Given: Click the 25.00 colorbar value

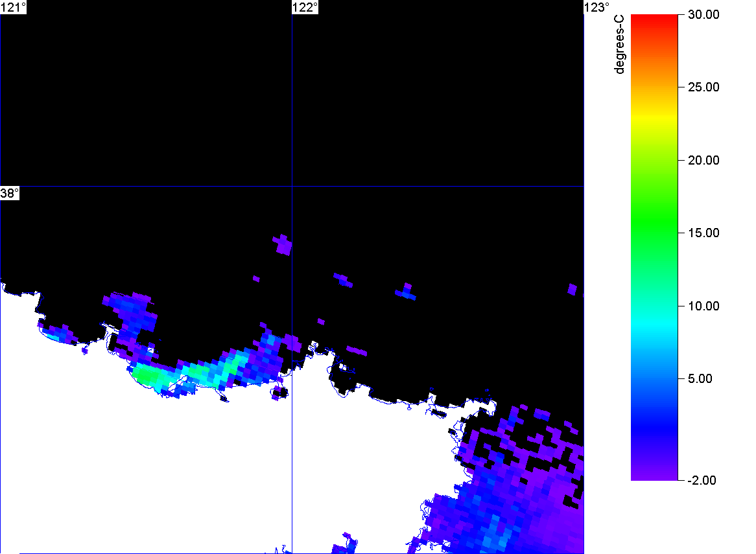Looking at the screenshot, I should [x=703, y=87].
